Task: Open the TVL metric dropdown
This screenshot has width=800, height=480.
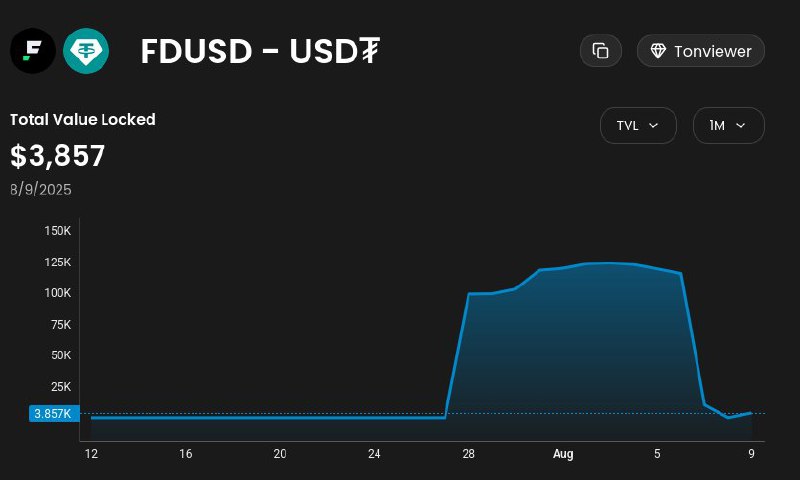Action: click(638, 126)
